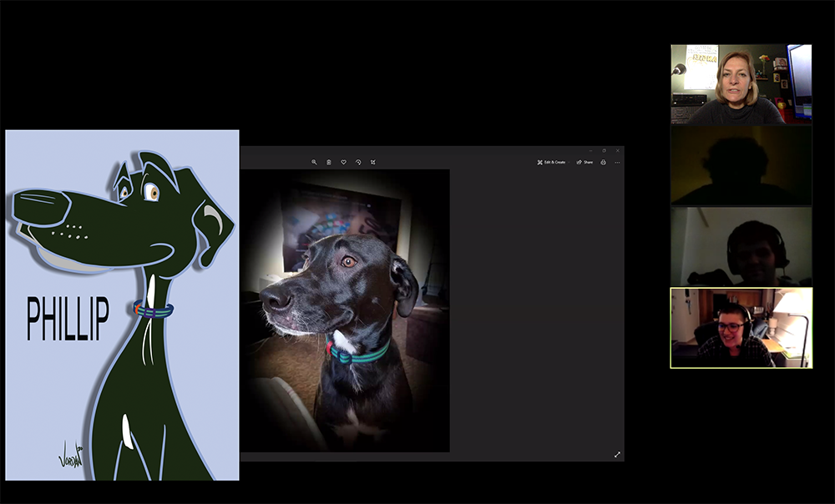Image resolution: width=835 pixels, height=504 pixels.
Task: Open the See more ellipsis menu
Action: click(x=617, y=162)
